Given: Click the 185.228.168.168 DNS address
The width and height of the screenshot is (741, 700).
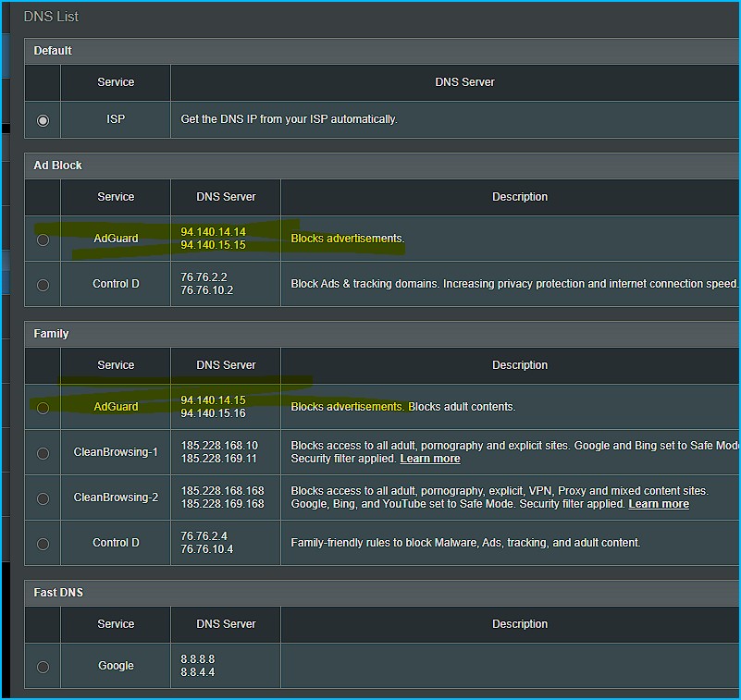Looking at the screenshot, I should click(223, 491).
